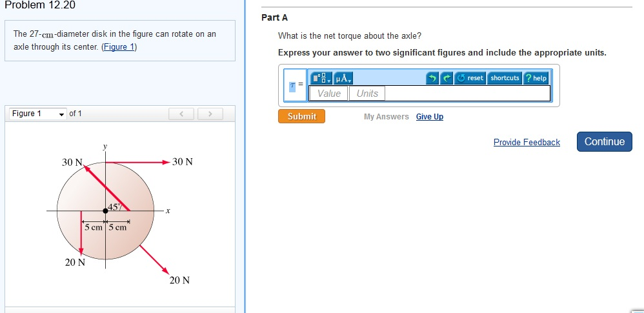Image resolution: width=644 pixels, height=313 pixels.
Task: Undo the last answer edit
Action: coord(432,78)
